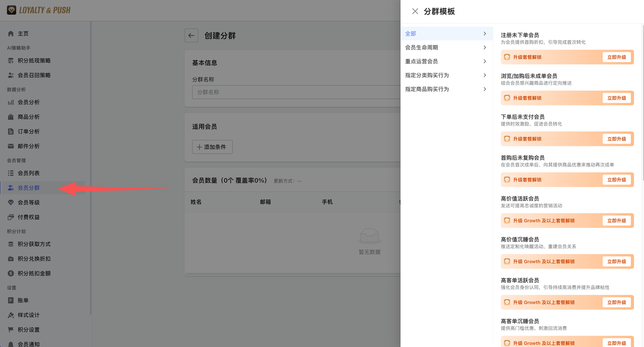Image resolution: width=644 pixels, height=347 pixels.
Task: Expand 指定商品购买行为 category
Action: 446,90
